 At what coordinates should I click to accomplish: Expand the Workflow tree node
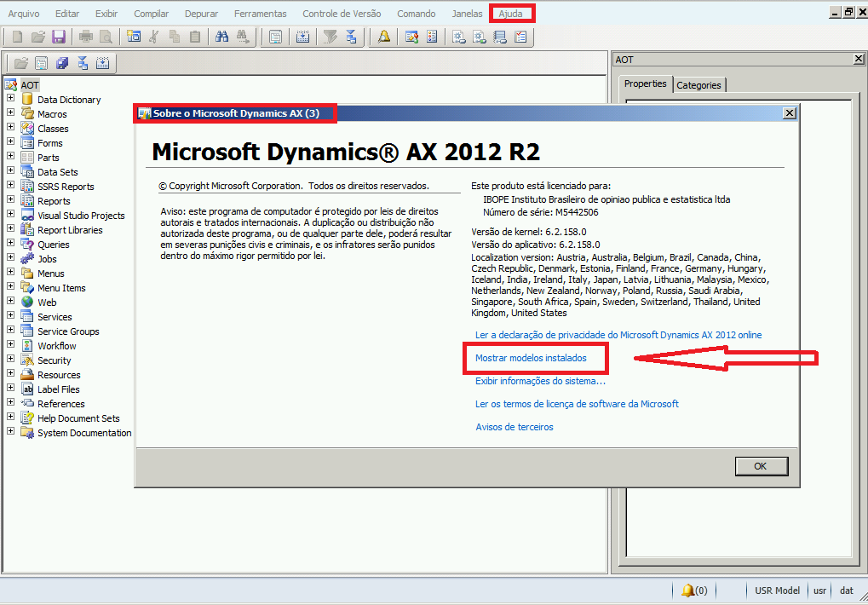pos(10,343)
